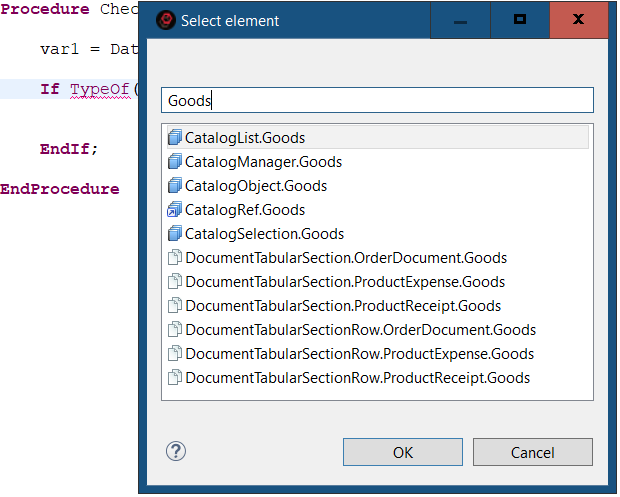Select DocumentTabularSection.ProductReceipt.Goods entry

(x=343, y=306)
